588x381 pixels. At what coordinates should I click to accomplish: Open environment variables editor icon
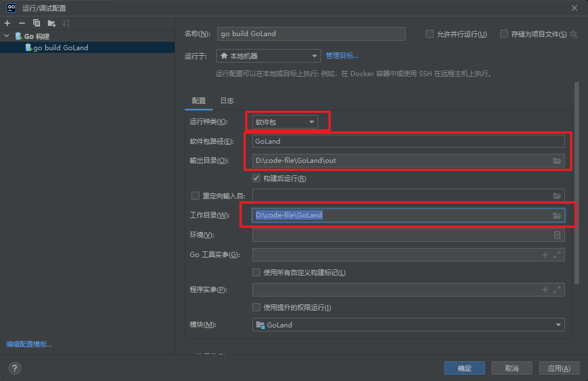pyautogui.click(x=557, y=235)
